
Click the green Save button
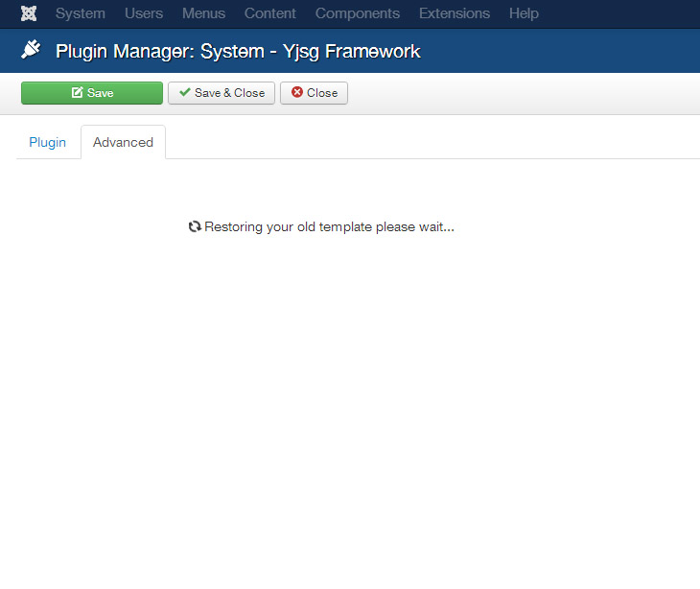click(92, 93)
